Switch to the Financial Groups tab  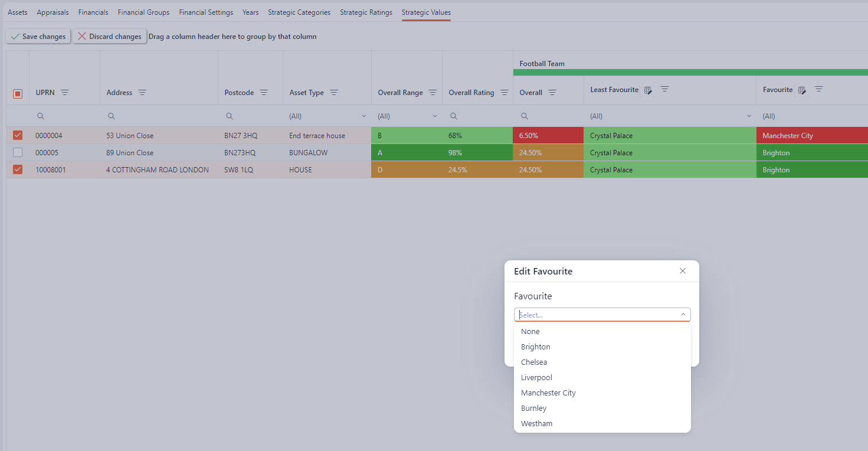[143, 12]
